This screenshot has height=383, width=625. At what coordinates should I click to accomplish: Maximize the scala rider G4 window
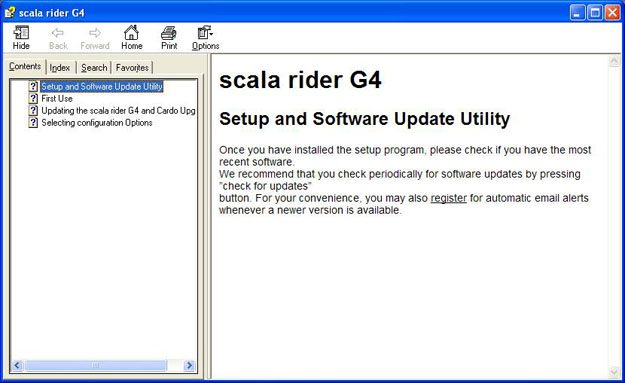[x=595, y=13]
